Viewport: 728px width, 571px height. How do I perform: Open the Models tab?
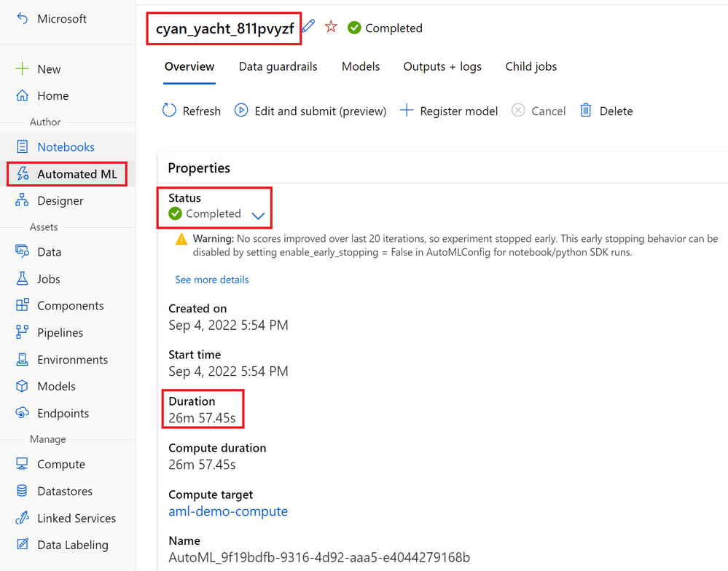361,67
